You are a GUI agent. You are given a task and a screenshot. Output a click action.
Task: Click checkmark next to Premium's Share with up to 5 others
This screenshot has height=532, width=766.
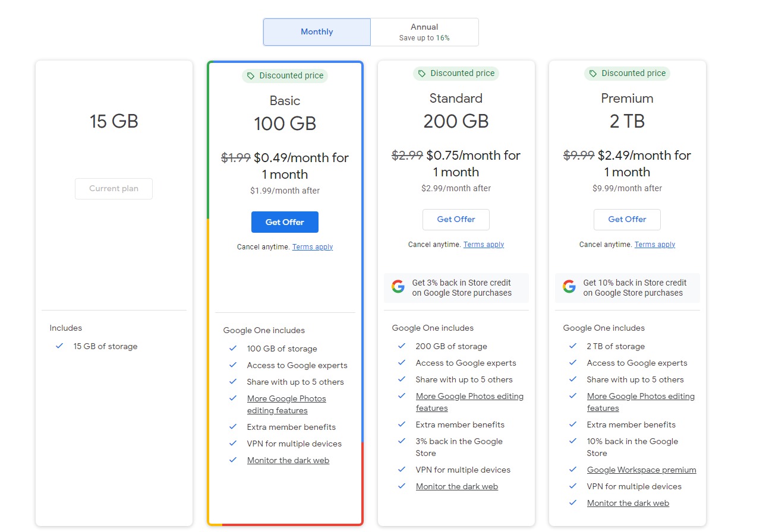573,379
